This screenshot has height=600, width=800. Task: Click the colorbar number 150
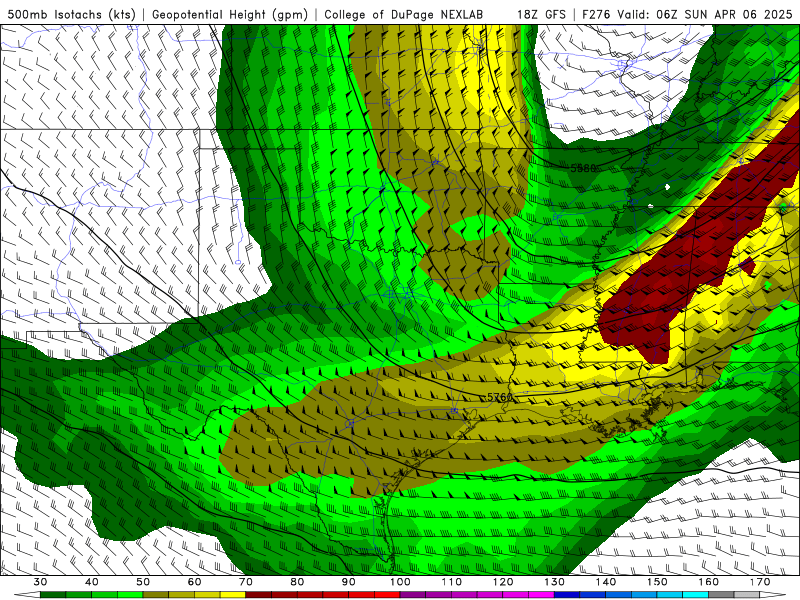tap(657, 582)
